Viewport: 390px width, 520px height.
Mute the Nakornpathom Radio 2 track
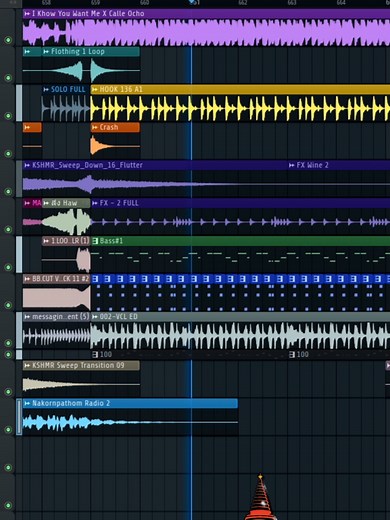point(8,430)
